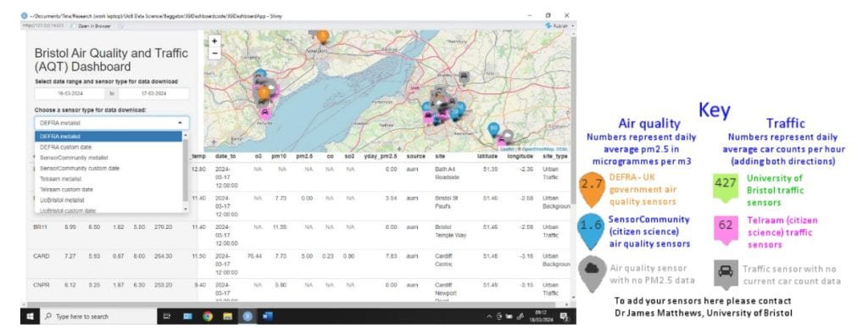Click the Bath A4 Roadside site cell
Image resolution: width=868 pixels, height=335 pixels.
448,173
